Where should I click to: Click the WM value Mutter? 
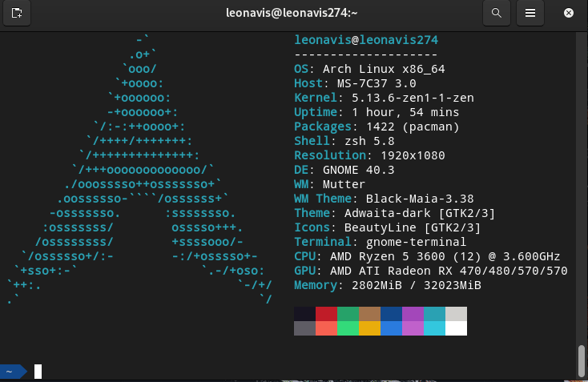tap(344, 184)
